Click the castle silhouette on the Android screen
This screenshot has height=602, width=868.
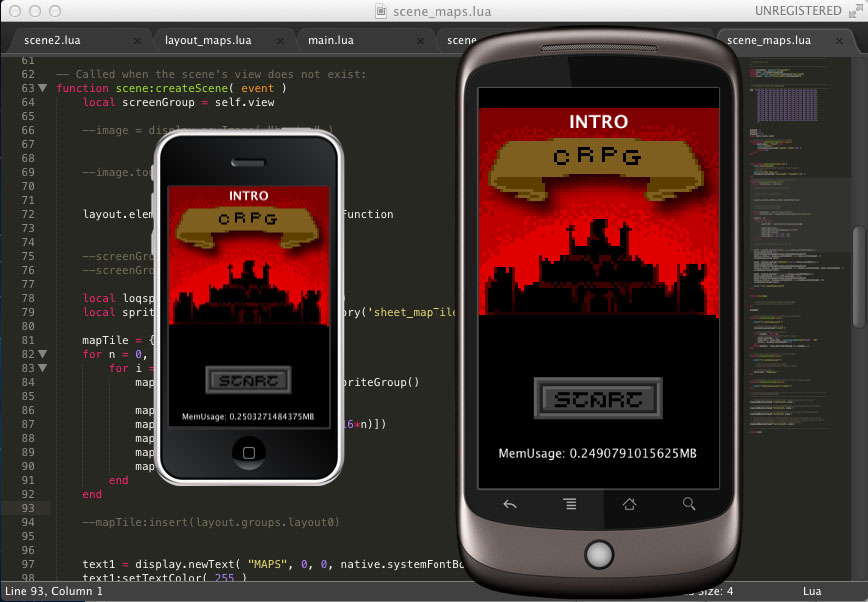[596, 269]
